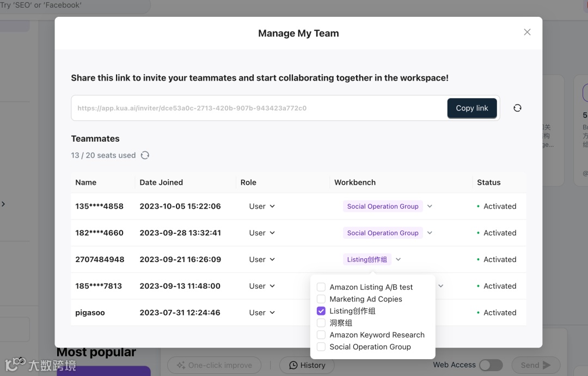The height and width of the screenshot is (376, 588).
Task: Click date 2023-09-28 13:32:41
Action: click(180, 233)
